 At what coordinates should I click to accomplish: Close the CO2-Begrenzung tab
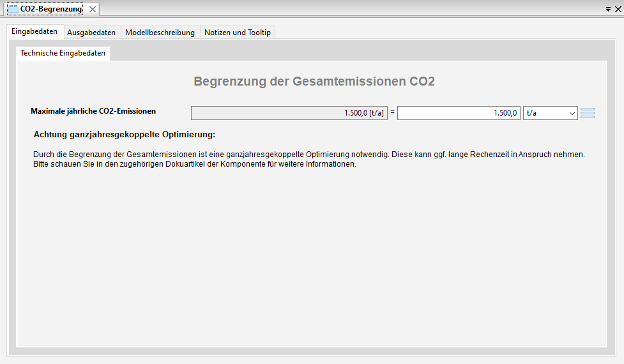click(x=93, y=9)
